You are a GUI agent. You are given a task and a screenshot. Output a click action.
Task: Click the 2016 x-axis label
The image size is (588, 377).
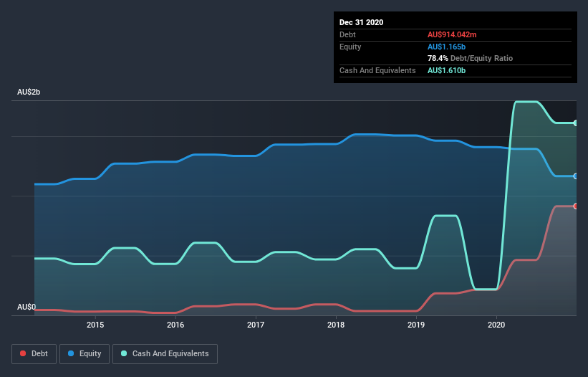175,325
